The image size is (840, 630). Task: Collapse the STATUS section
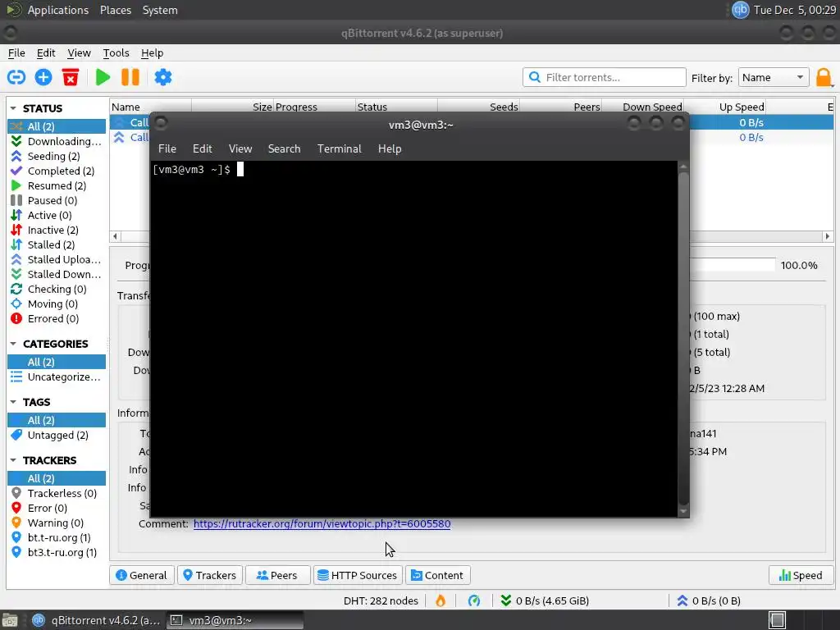13,108
